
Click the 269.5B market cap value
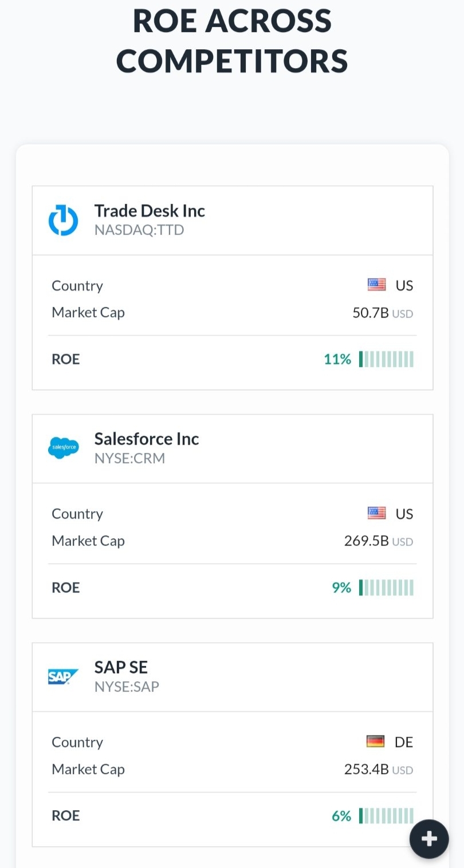pos(367,541)
